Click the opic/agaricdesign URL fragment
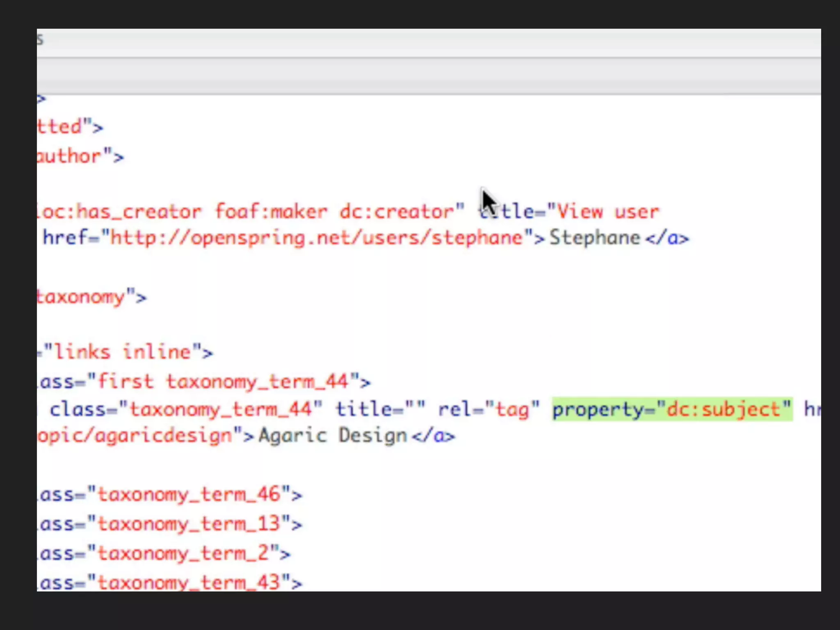Viewport: 840px width, 630px height. (135, 436)
